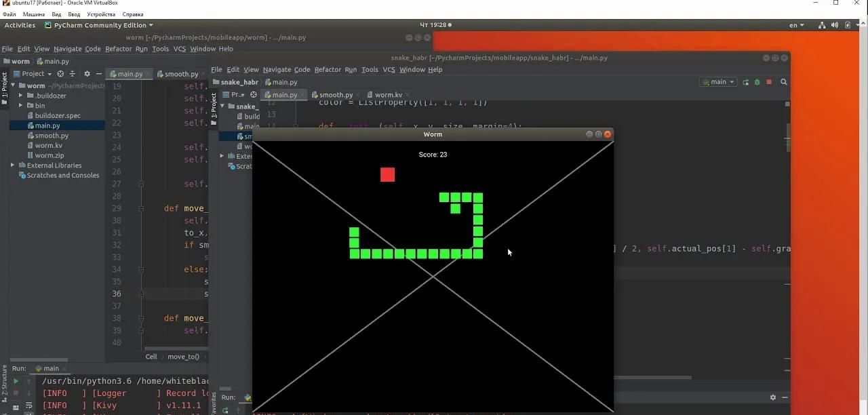Click Cell breadcrumb in worm editor

click(151, 357)
